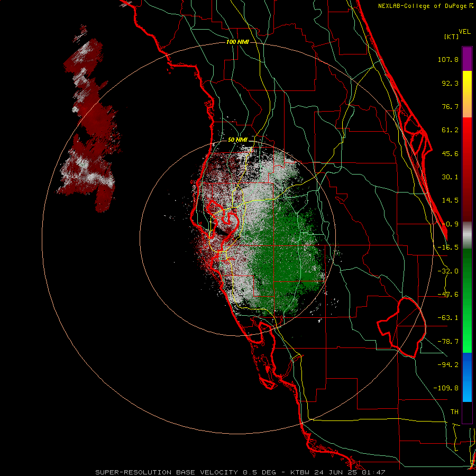476x476 pixels.
Task: Select the -109.8 velocity scale value
Action: (446, 388)
